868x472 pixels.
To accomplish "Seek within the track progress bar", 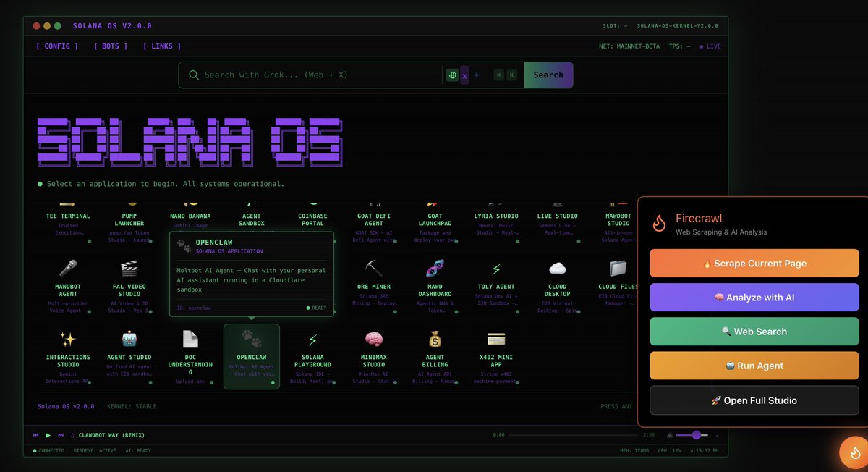I will tap(574, 435).
